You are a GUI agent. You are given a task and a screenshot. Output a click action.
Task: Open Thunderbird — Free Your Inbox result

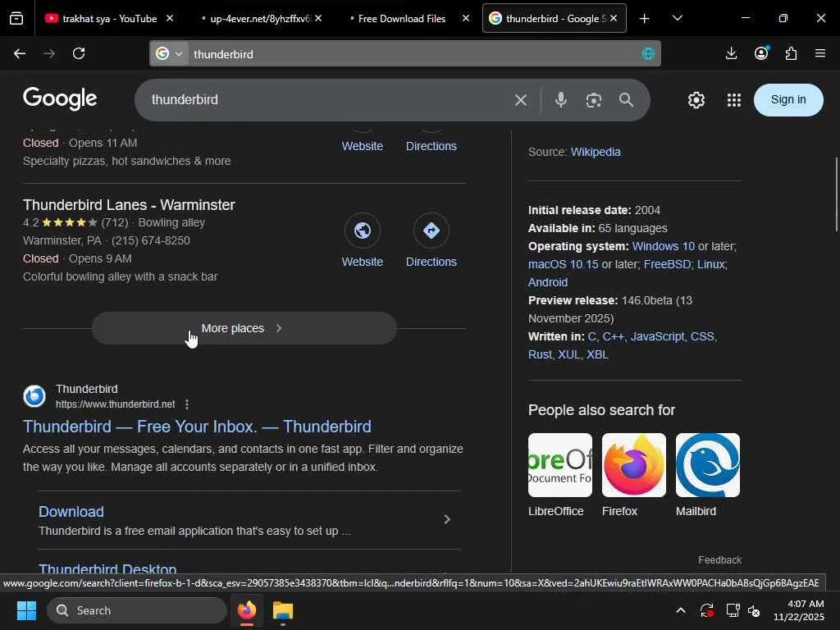[x=197, y=427]
